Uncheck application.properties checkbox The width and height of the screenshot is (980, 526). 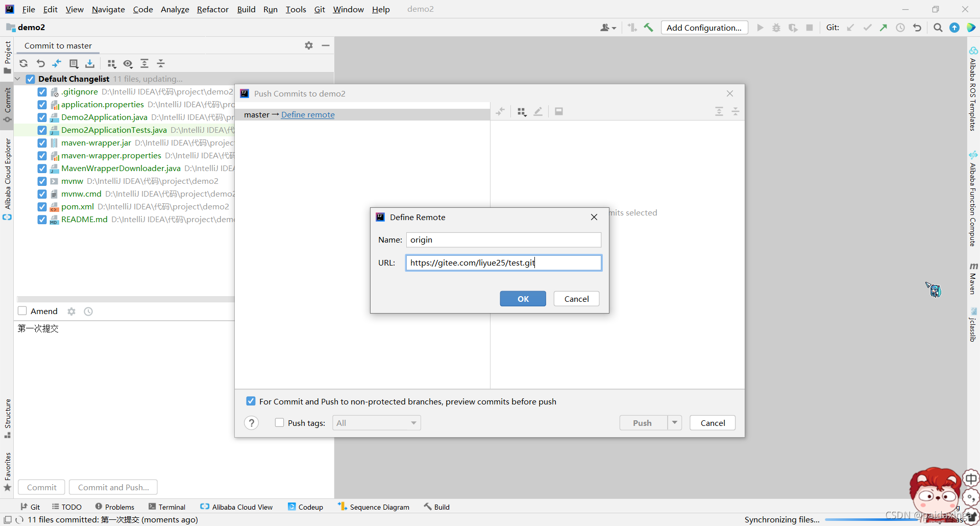(42, 105)
